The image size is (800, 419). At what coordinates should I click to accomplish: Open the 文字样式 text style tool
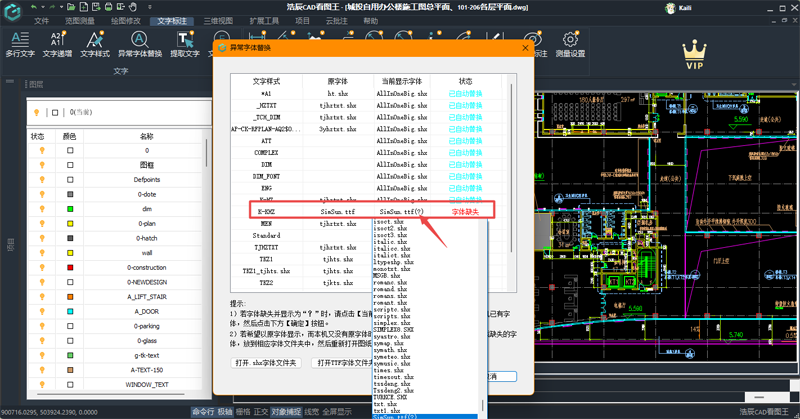point(96,44)
